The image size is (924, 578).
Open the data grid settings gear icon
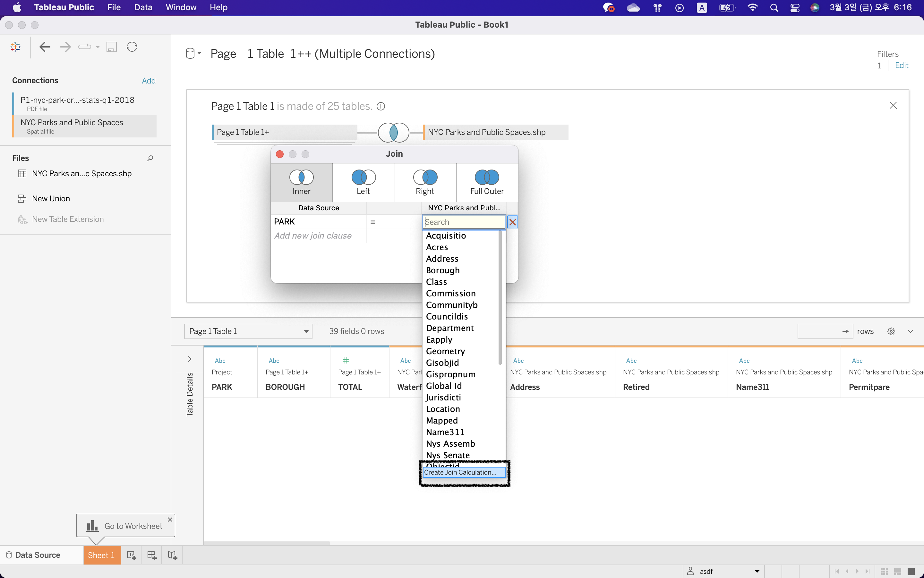tap(891, 331)
